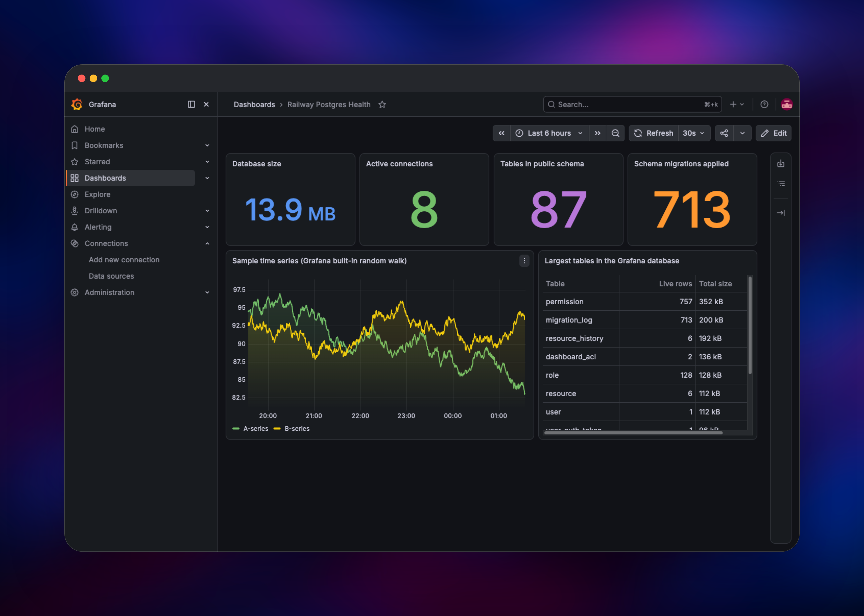This screenshot has width=864, height=616.
Task: Open the help question mark icon
Action: click(x=764, y=104)
